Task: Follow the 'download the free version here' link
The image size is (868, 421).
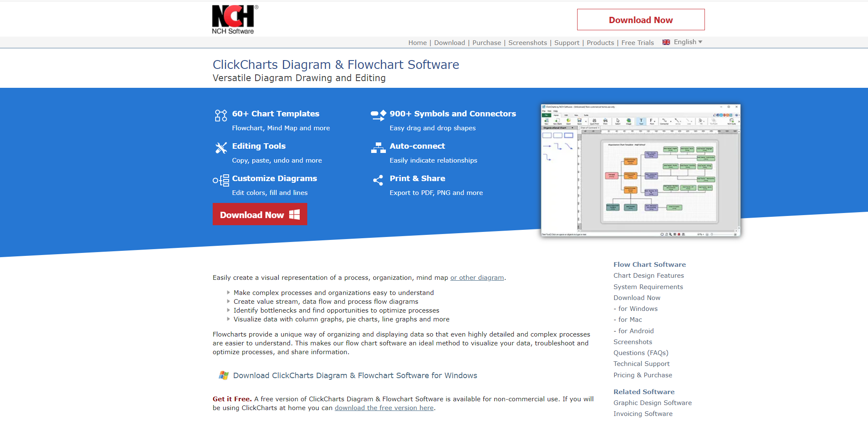Action: tap(384, 408)
